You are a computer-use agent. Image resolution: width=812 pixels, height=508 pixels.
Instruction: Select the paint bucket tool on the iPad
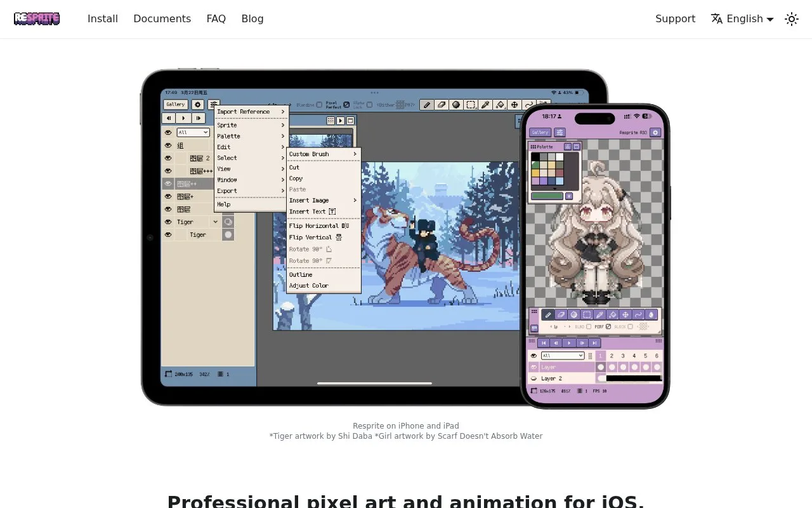tap(500, 105)
